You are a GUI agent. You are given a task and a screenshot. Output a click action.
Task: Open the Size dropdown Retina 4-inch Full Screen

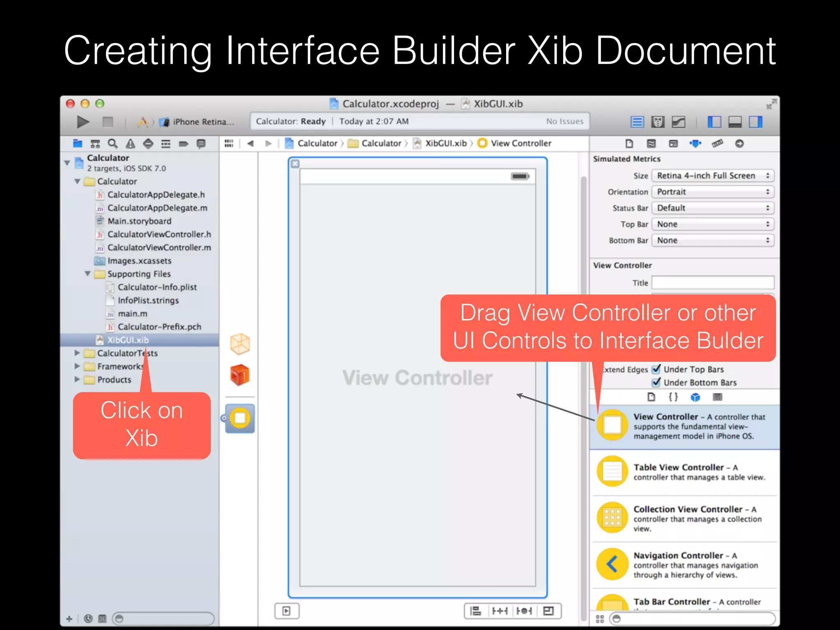(x=713, y=176)
